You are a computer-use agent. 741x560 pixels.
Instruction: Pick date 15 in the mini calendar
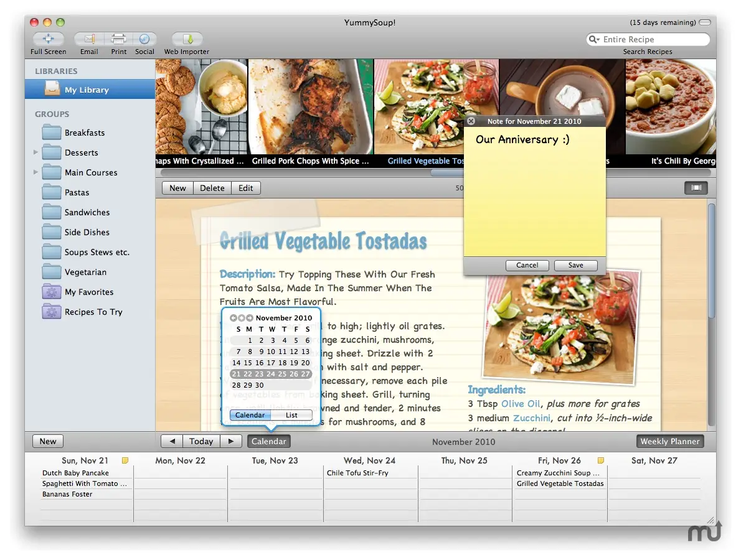click(x=248, y=363)
